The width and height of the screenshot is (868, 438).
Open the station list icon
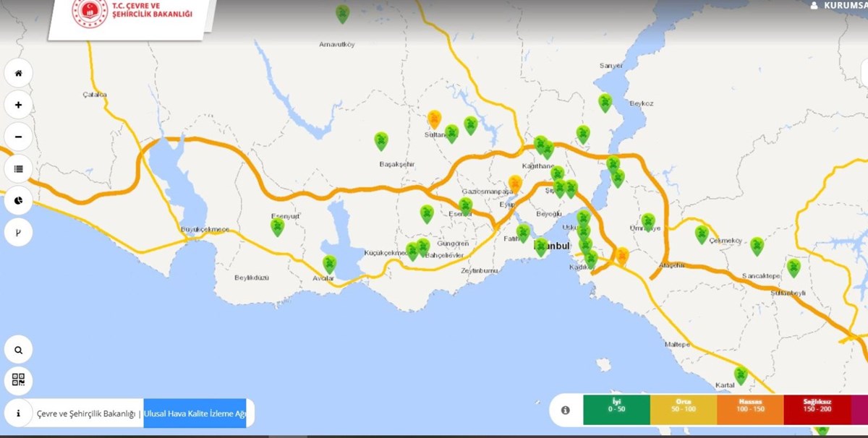coord(19,168)
